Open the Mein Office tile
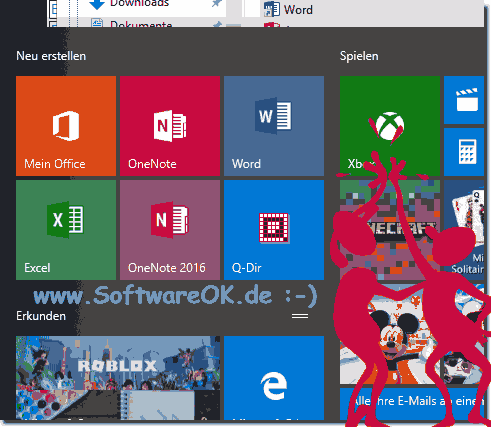This screenshot has width=491, height=427. click(66, 126)
